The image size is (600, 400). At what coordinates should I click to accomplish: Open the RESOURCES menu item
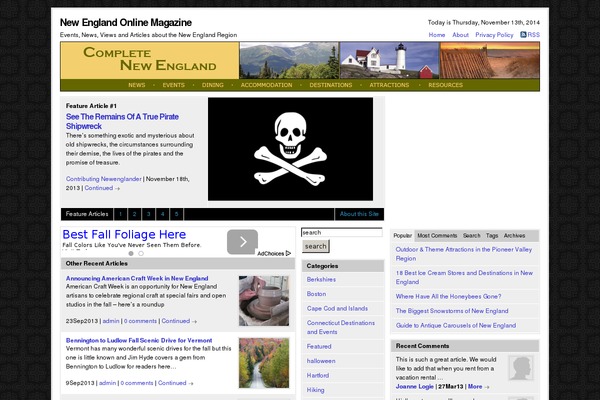(x=445, y=85)
